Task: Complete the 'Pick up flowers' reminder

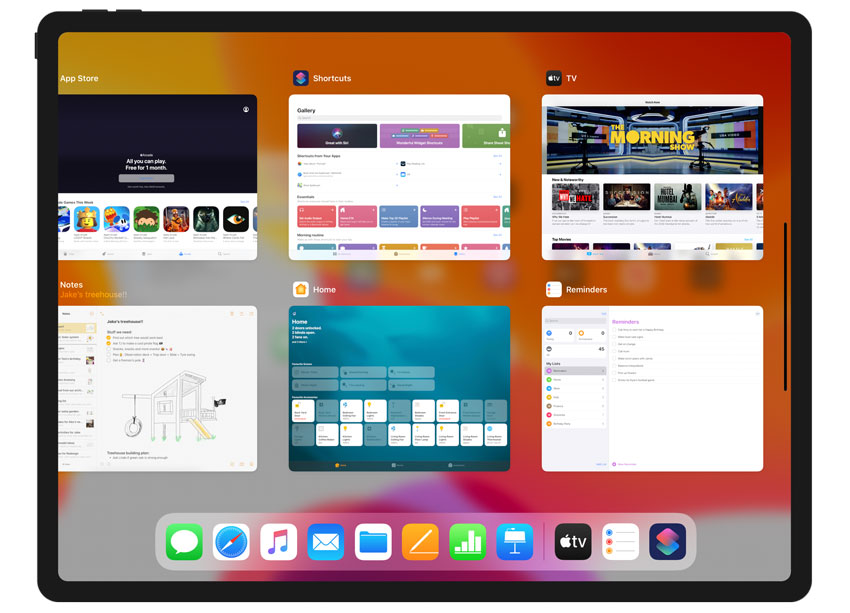Action: pos(615,373)
